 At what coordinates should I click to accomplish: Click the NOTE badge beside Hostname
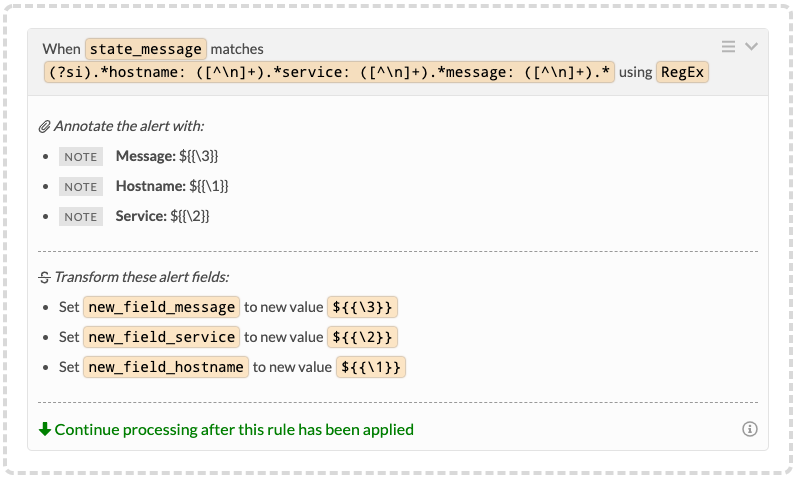pyautogui.click(x=81, y=187)
